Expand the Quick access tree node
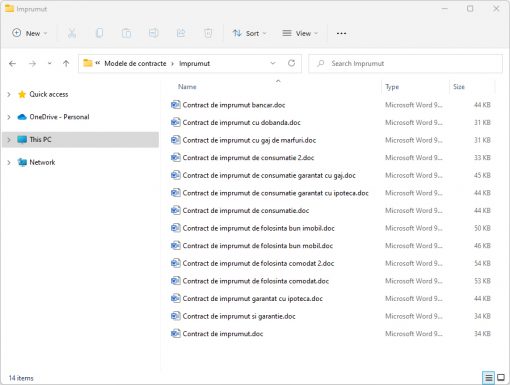 pos(9,95)
